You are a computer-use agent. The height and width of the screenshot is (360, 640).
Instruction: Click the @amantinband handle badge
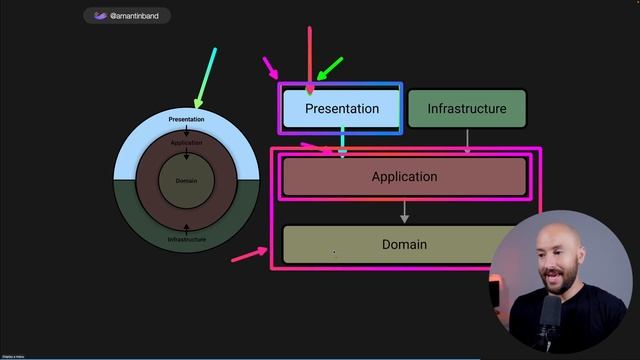point(127,16)
